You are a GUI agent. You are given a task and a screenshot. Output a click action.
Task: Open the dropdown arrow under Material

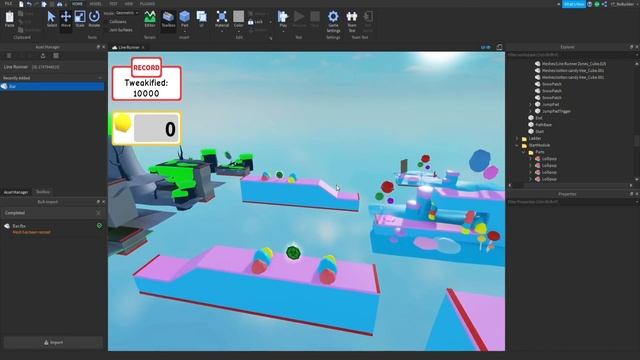222,31
